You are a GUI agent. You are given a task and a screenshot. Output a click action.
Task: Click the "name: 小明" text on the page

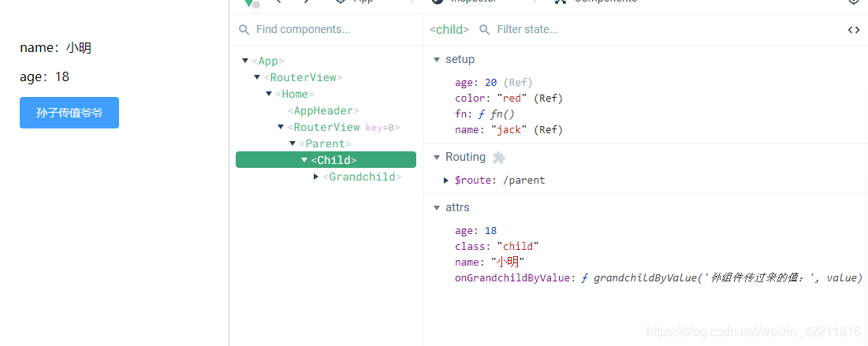55,48
